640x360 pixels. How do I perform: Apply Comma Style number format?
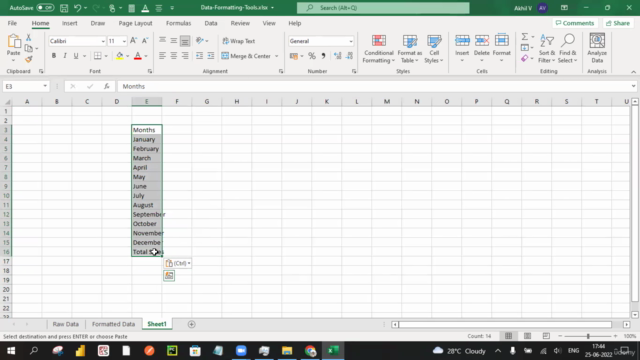[x=323, y=56]
